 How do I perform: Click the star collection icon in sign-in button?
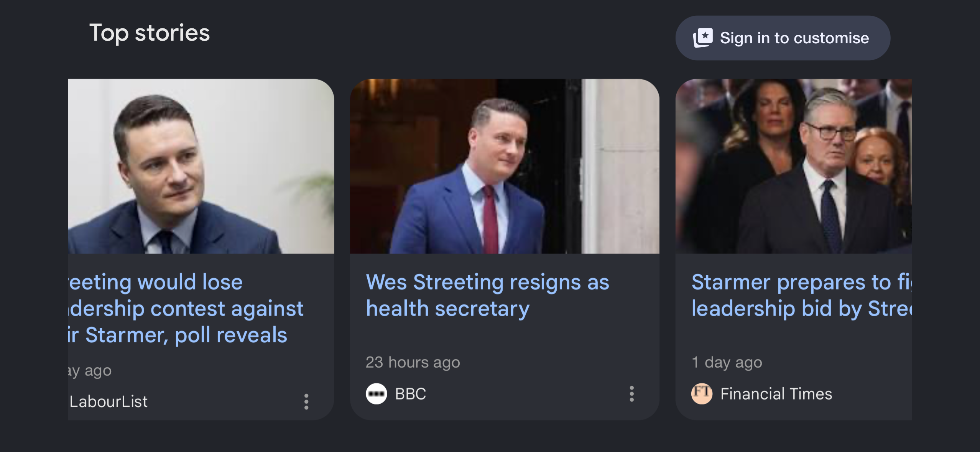703,38
